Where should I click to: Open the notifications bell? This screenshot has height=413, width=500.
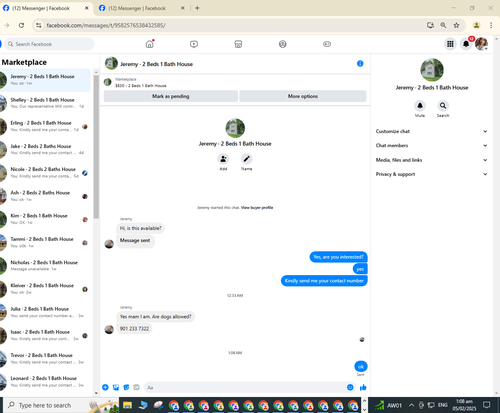466,44
